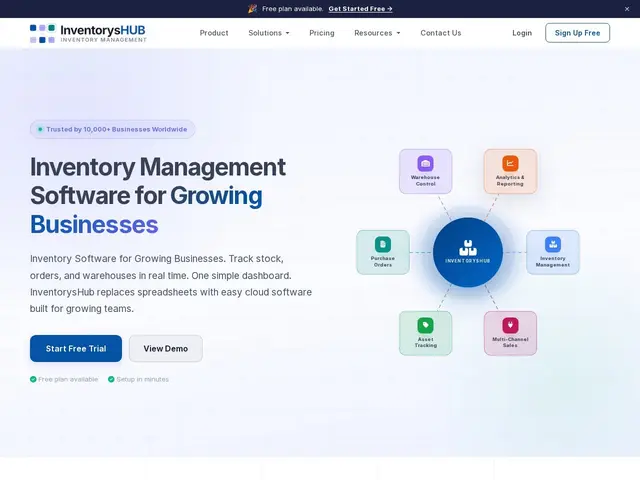Click the Multi-Channel Sales icon card

click(x=510, y=333)
